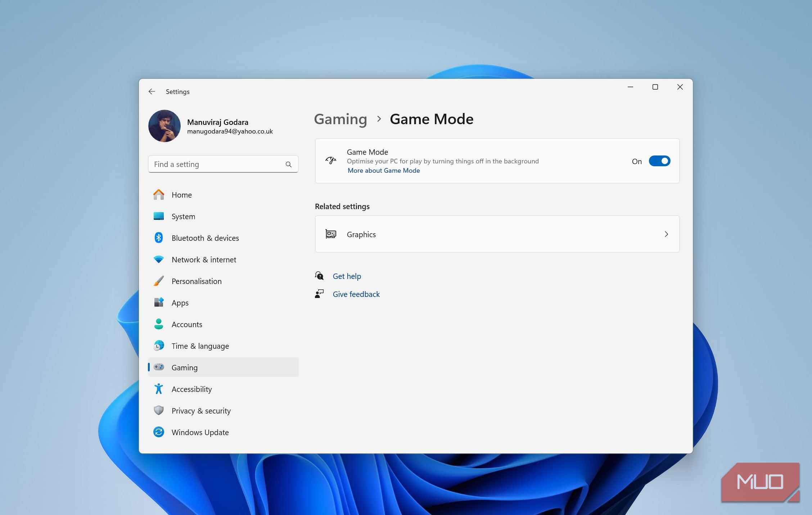
Task: Click the Get help link
Action: (x=347, y=276)
